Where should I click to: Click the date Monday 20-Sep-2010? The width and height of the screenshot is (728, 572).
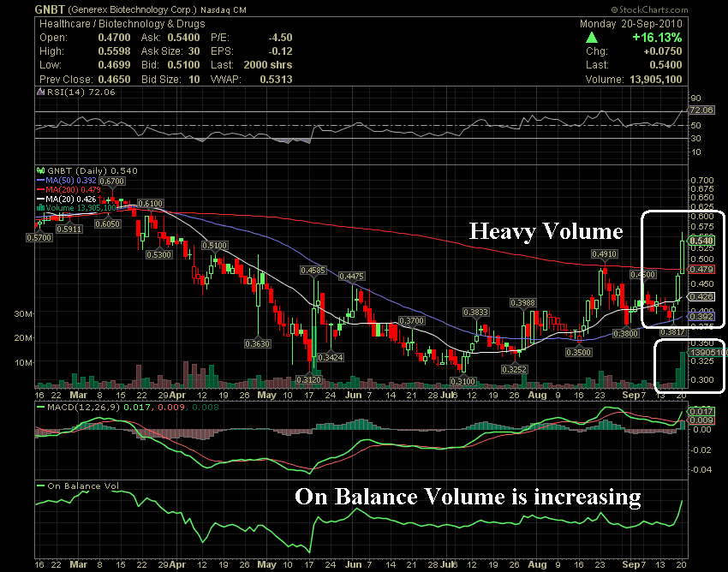point(631,24)
